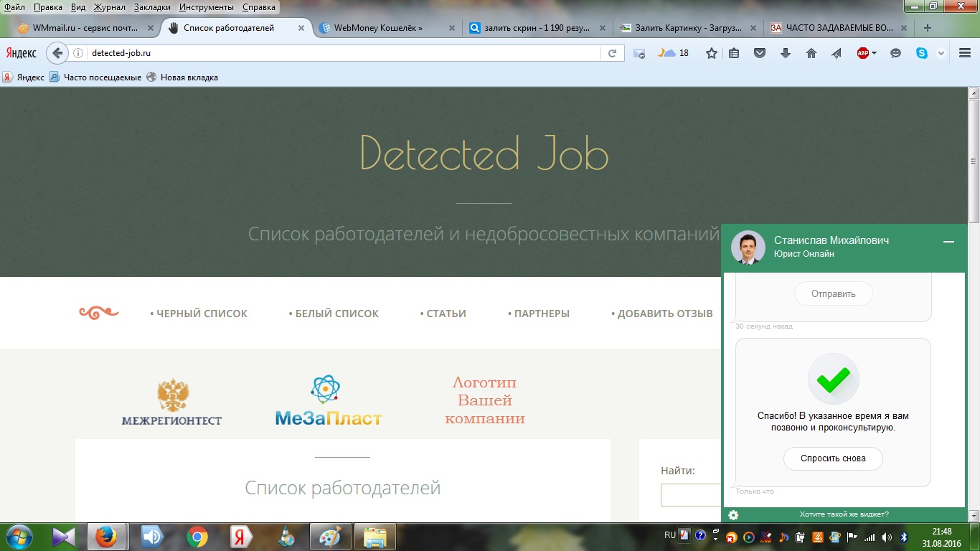Open file explorer taskbar icon
This screenshot has width=980, height=551.
coord(375,537)
